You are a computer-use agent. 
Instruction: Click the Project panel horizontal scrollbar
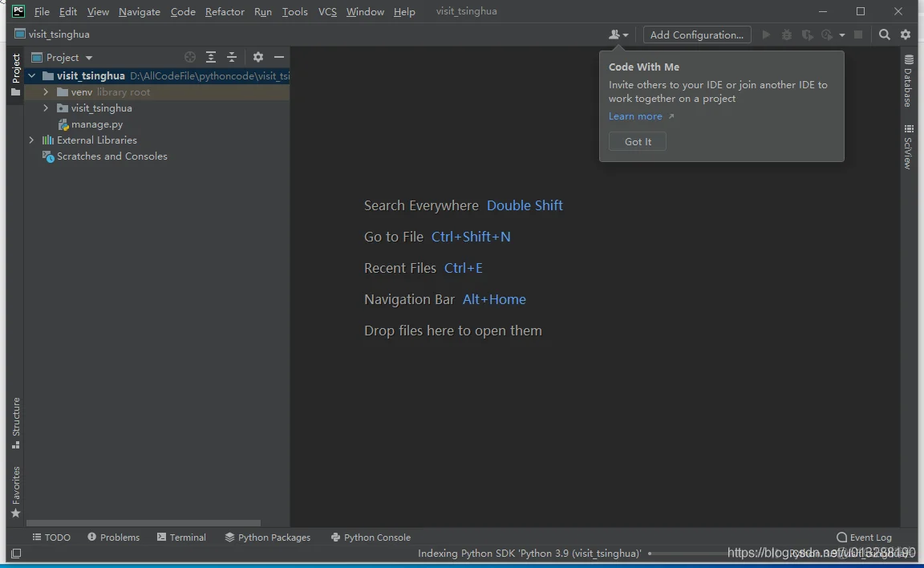(144, 522)
